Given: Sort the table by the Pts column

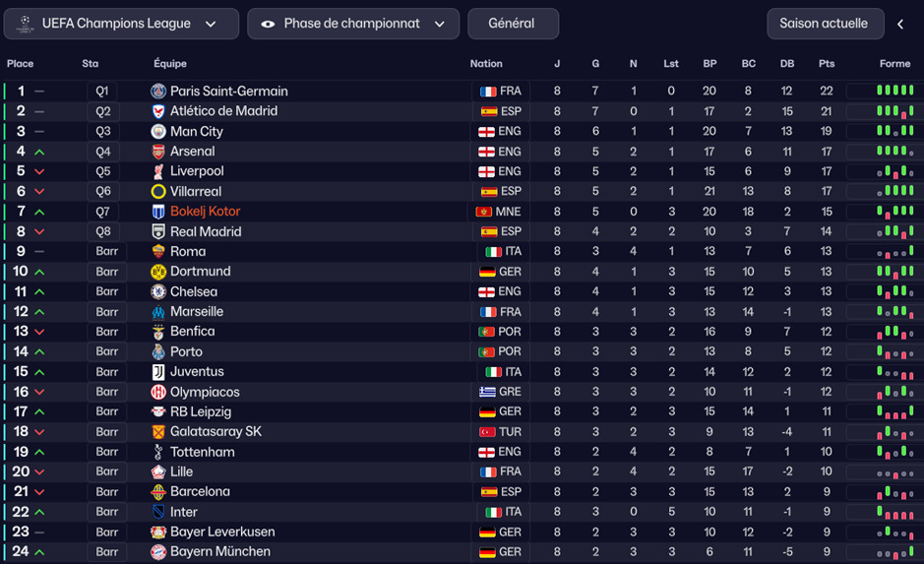Looking at the screenshot, I should click(x=827, y=64).
